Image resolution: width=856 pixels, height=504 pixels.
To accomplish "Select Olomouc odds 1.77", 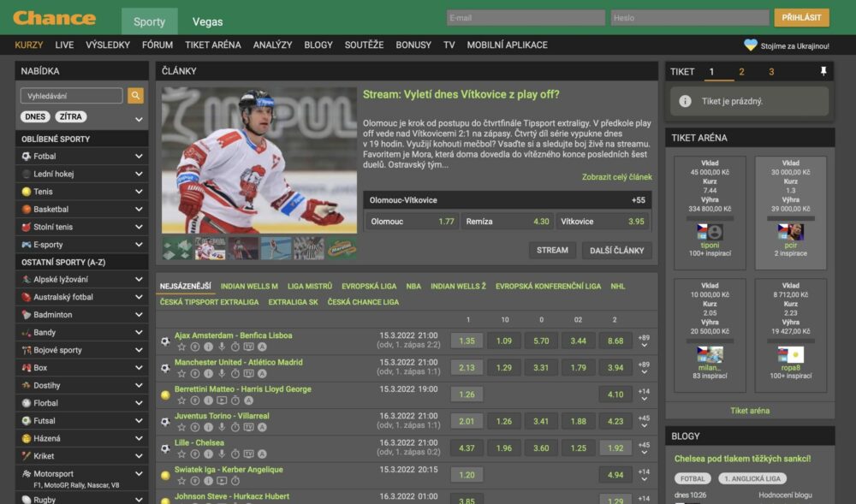I will [412, 222].
